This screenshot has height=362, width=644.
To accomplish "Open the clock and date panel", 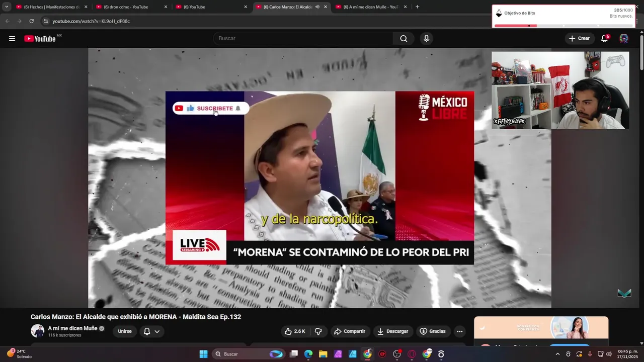I will pyautogui.click(x=628, y=354).
